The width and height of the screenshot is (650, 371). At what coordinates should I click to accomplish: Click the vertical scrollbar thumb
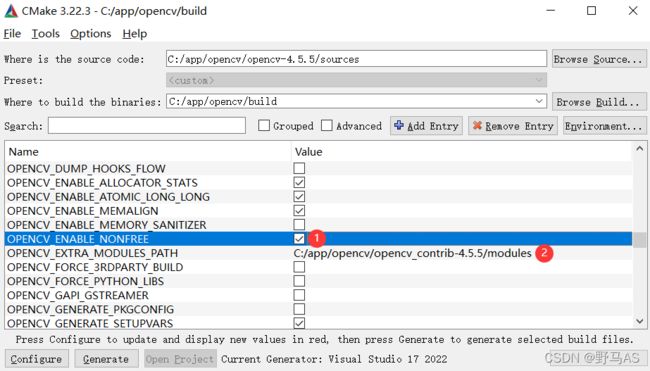point(640,240)
